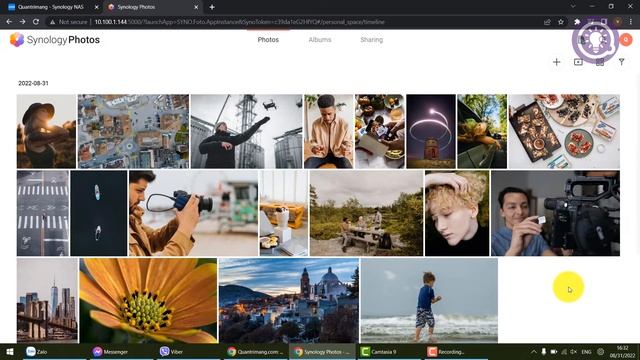
Task: Reload the page with the refresh icon
Action: (x=36, y=22)
